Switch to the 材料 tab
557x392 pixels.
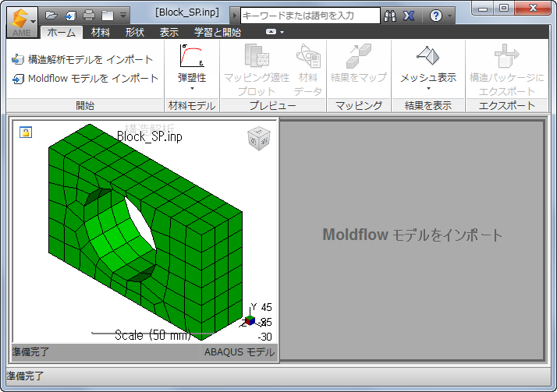(101, 33)
